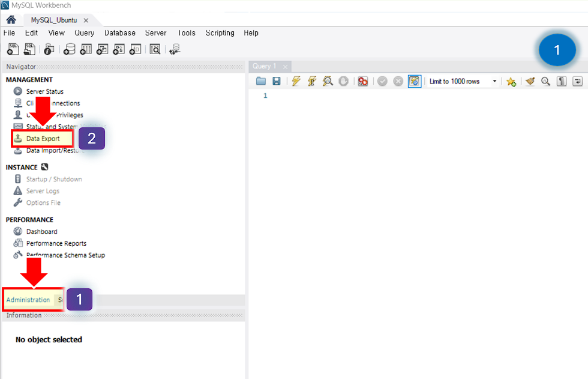Commit the transaction checkmark icon
Viewport: 588px width, 379px height.
[382, 81]
